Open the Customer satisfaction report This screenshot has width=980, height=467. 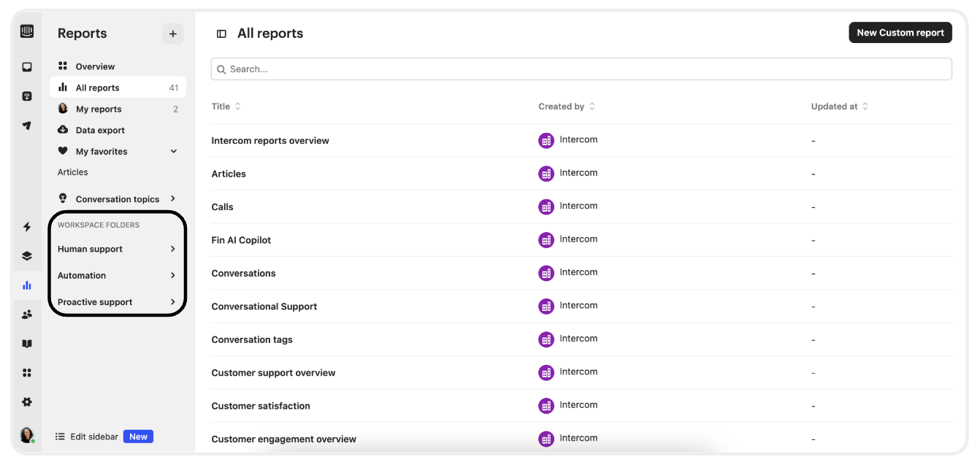tap(261, 406)
